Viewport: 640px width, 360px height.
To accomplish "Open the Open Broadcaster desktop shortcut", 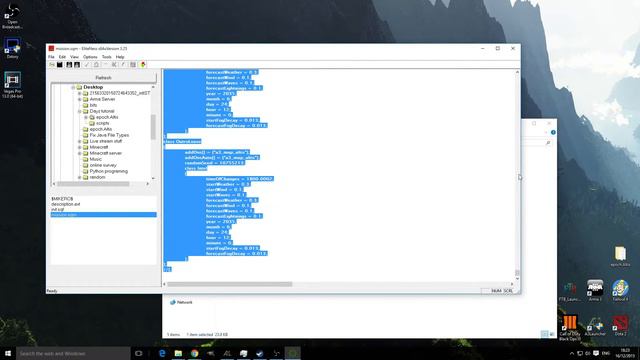I will (x=12, y=16).
